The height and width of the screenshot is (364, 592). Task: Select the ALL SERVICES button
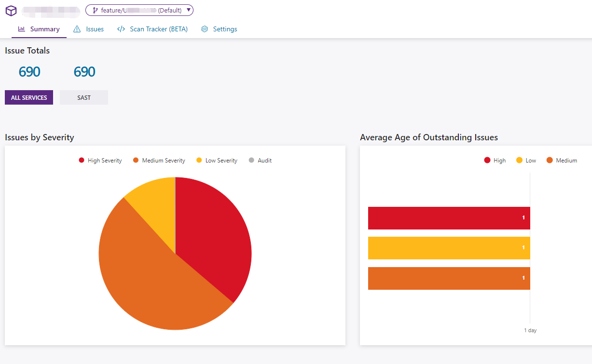[x=29, y=97]
